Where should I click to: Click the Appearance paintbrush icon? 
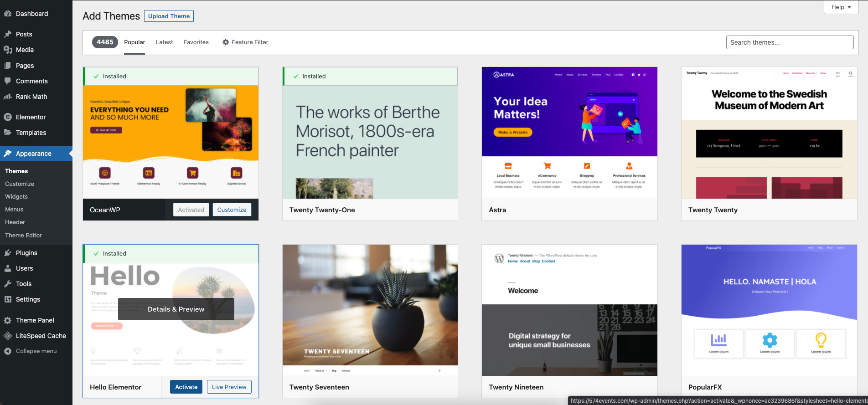[8, 154]
